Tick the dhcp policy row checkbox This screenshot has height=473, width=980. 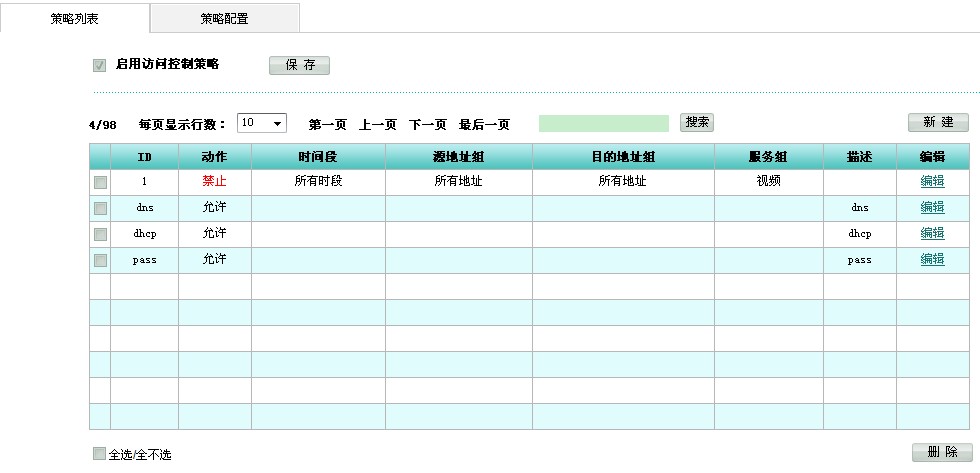[100, 234]
